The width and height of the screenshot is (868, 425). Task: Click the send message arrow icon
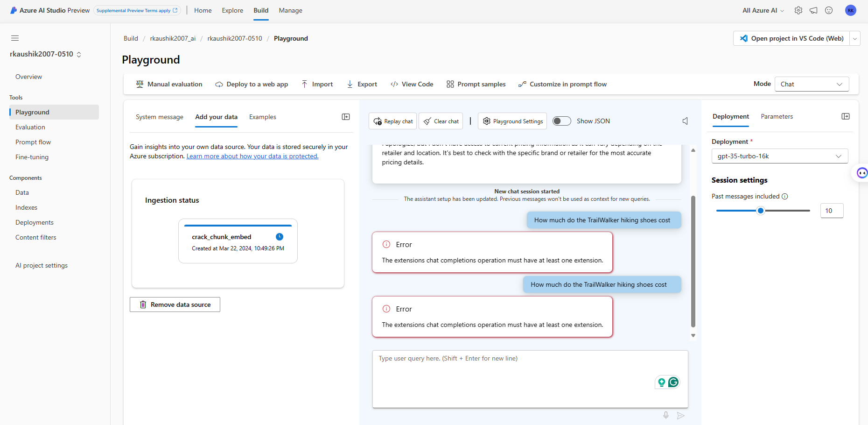(x=681, y=415)
